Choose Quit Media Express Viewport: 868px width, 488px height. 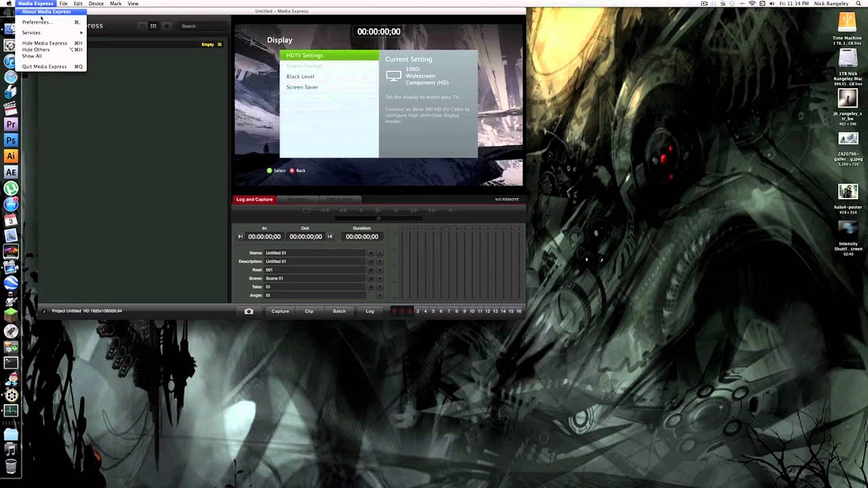[52, 66]
